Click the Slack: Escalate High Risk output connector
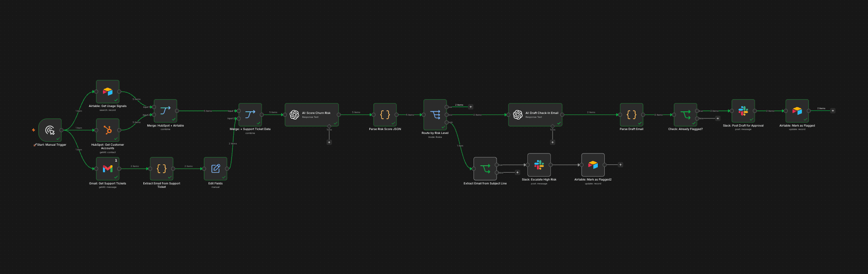The height and width of the screenshot is (274, 868). [x=550, y=165]
